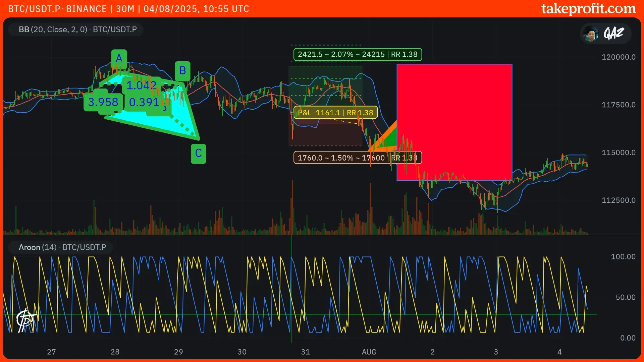Click the 117500.0 price axis label
The height and width of the screenshot is (362, 644).
pyautogui.click(x=618, y=105)
